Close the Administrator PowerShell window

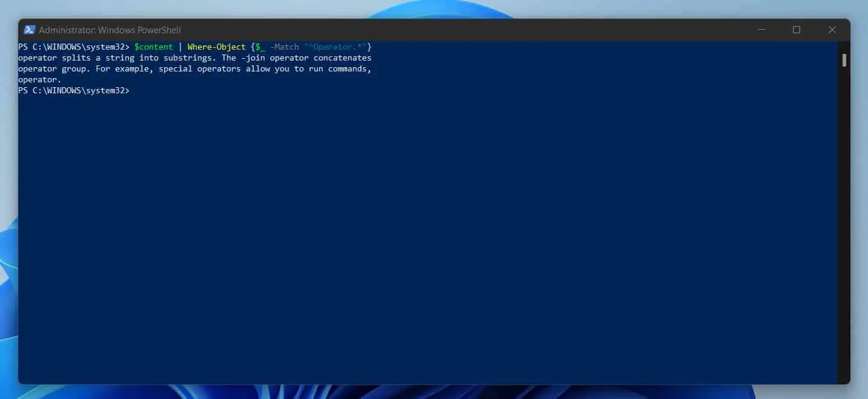(832, 30)
